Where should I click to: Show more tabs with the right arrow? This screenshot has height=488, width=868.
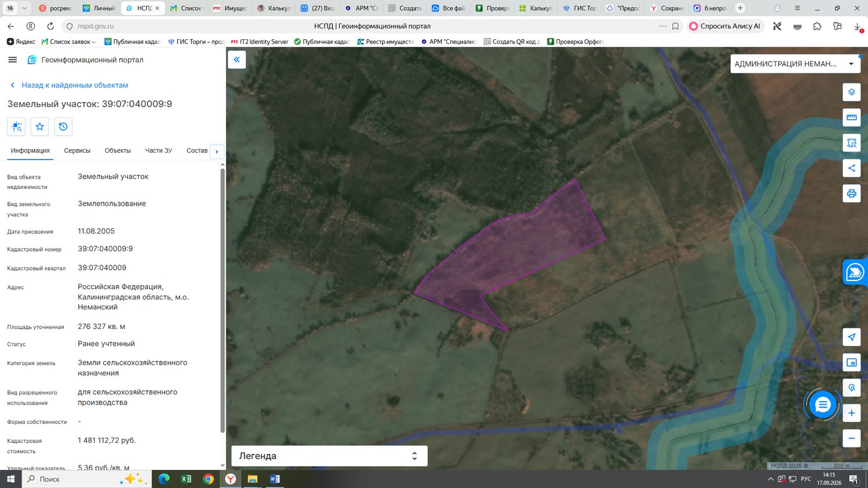pos(217,151)
